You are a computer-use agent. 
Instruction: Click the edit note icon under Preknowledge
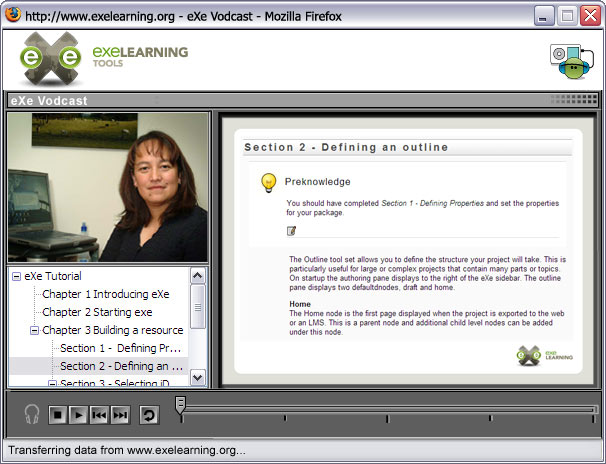tap(291, 231)
